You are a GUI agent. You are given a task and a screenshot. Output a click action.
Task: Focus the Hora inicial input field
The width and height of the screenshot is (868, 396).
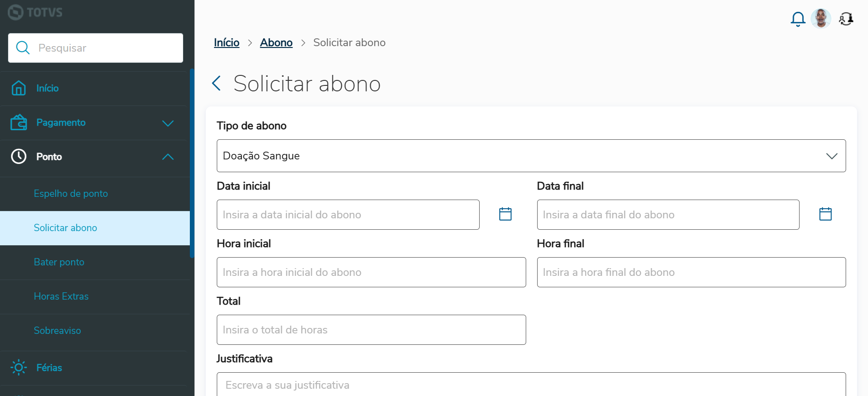tap(371, 272)
